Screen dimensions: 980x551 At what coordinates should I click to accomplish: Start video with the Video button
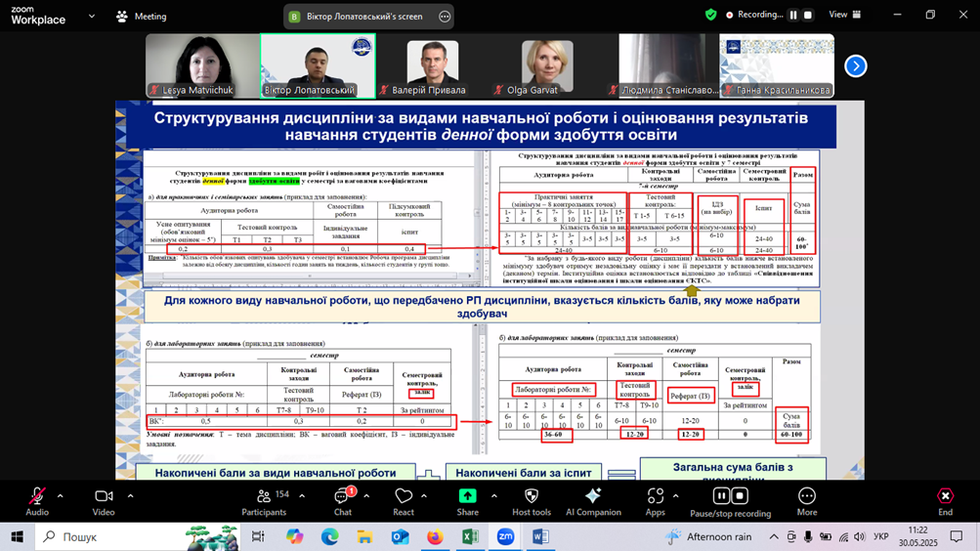[104, 501]
